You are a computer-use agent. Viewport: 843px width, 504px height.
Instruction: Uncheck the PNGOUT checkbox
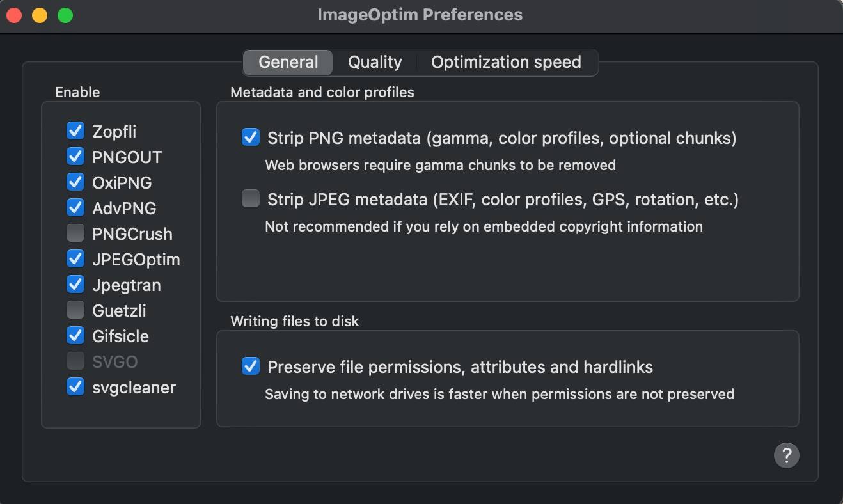coord(75,157)
